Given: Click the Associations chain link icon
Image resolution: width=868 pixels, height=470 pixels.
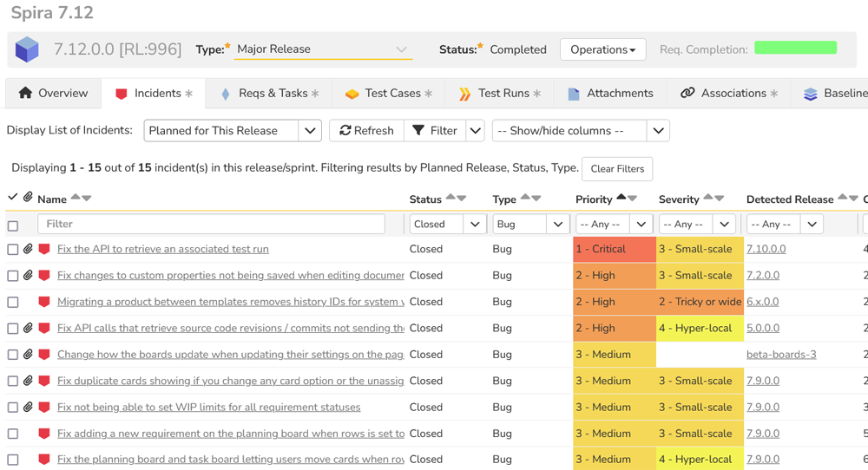Looking at the screenshot, I should coord(687,92).
